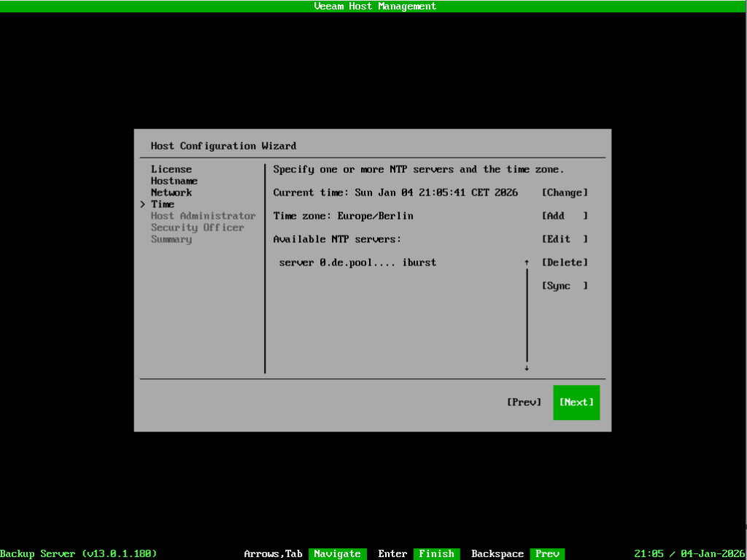Delete the selected NTP server entry
This screenshot has width=747, height=560.
coord(565,262)
